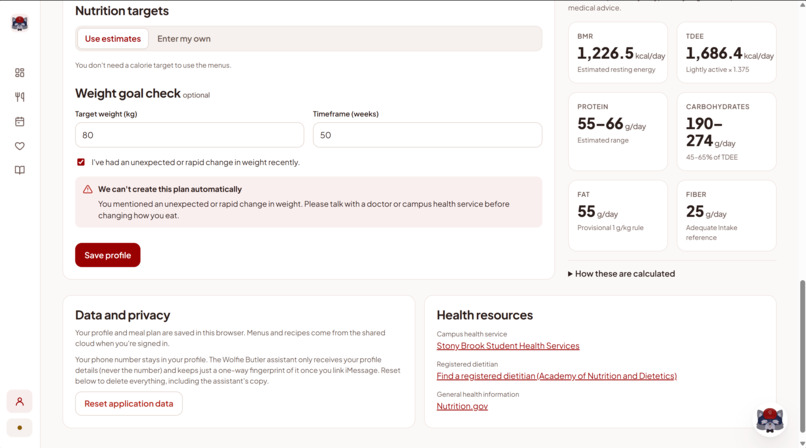Click the BMR 1,226.5 kcal/day card
806x448 pixels.
tap(618, 52)
